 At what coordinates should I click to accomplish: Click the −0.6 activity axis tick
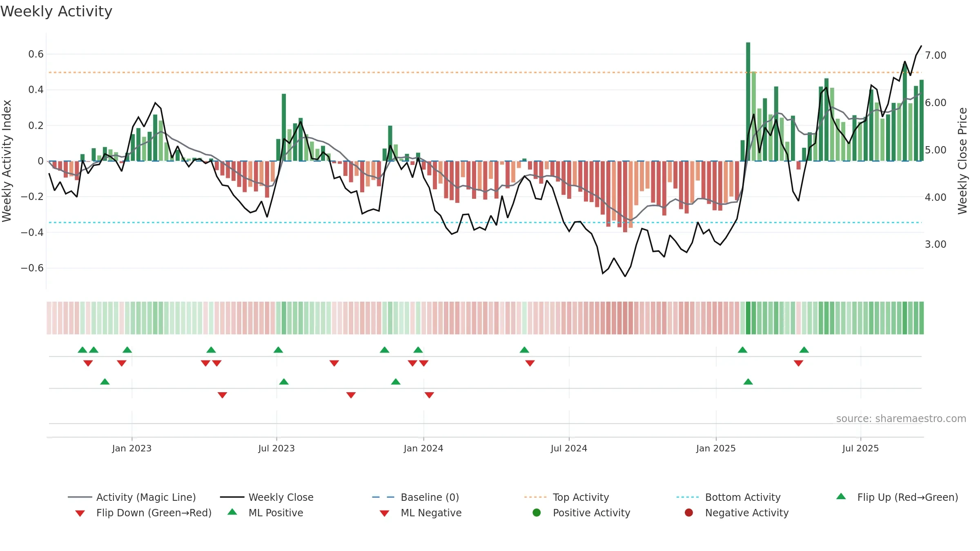pyautogui.click(x=32, y=268)
